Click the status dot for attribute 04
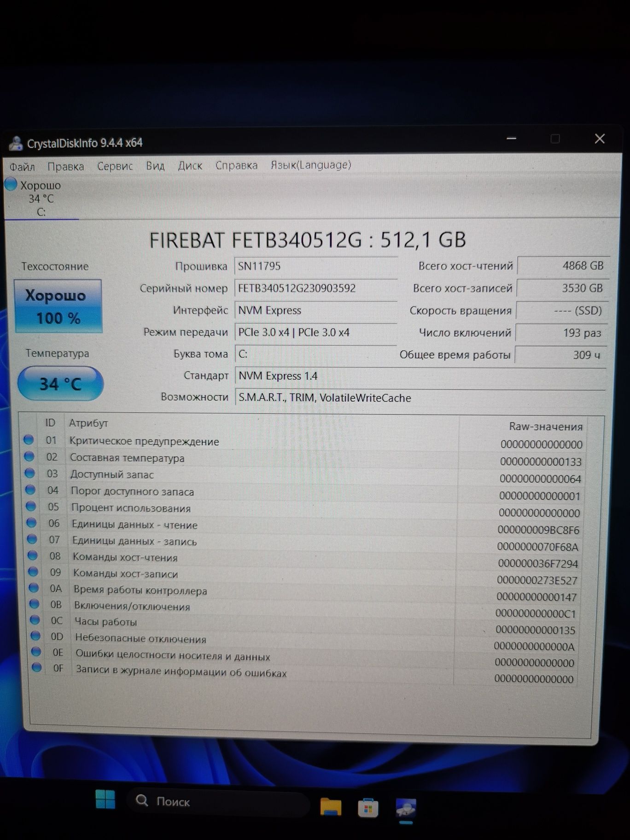The width and height of the screenshot is (630, 840). point(30,490)
